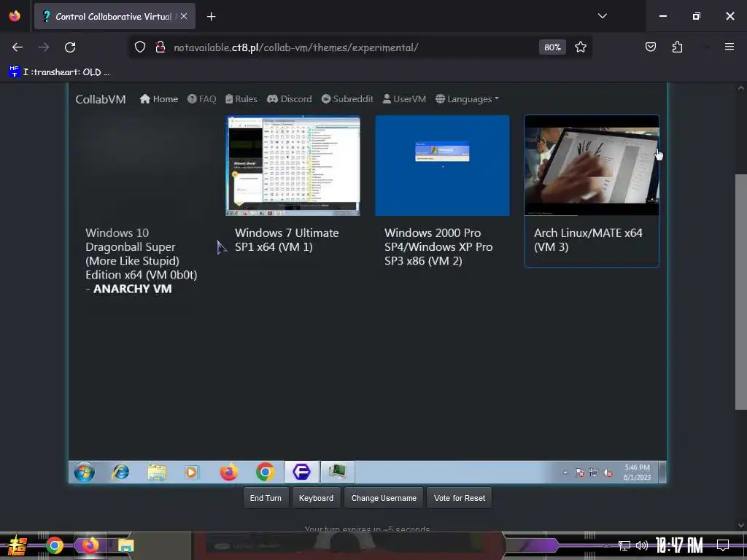The width and height of the screenshot is (747, 560).
Task: Go back with the browser back arrow
Action: pyautogui.click(x=18, y=47)
